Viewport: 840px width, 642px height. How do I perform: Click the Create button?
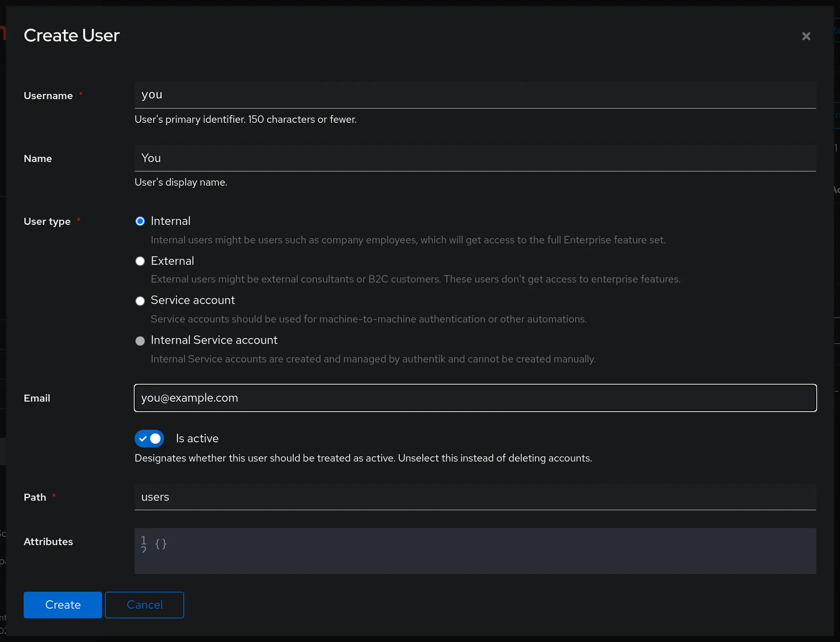[63, 605]
